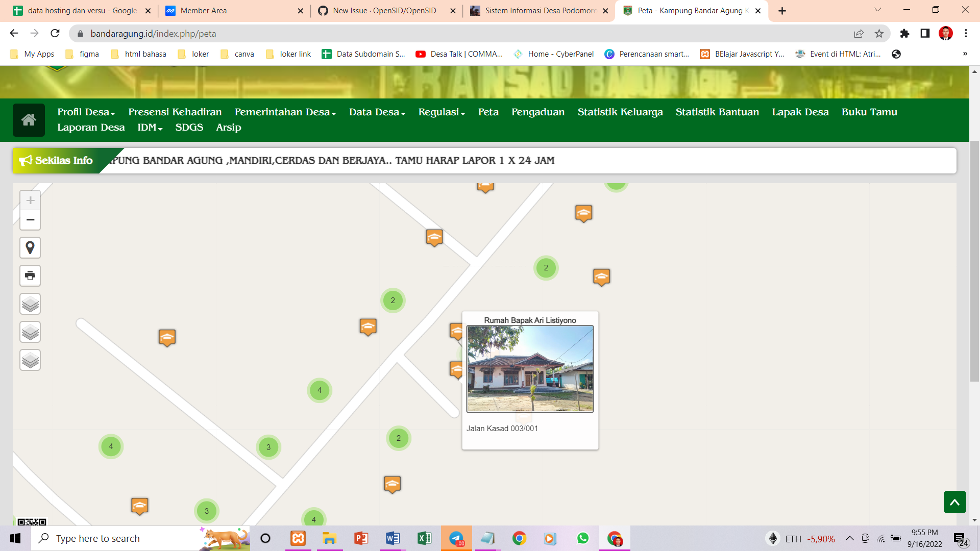Select the Peta menu item

point(488,112)
